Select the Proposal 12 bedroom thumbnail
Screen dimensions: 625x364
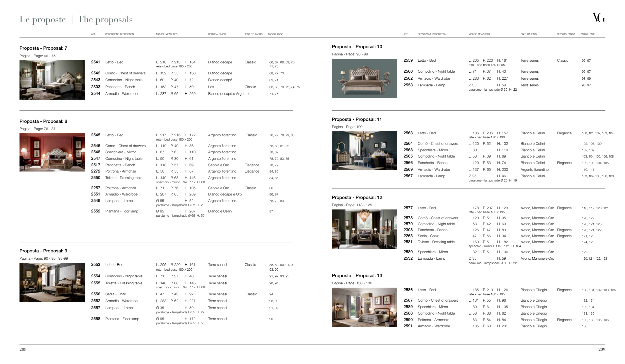tap(364, 229)
